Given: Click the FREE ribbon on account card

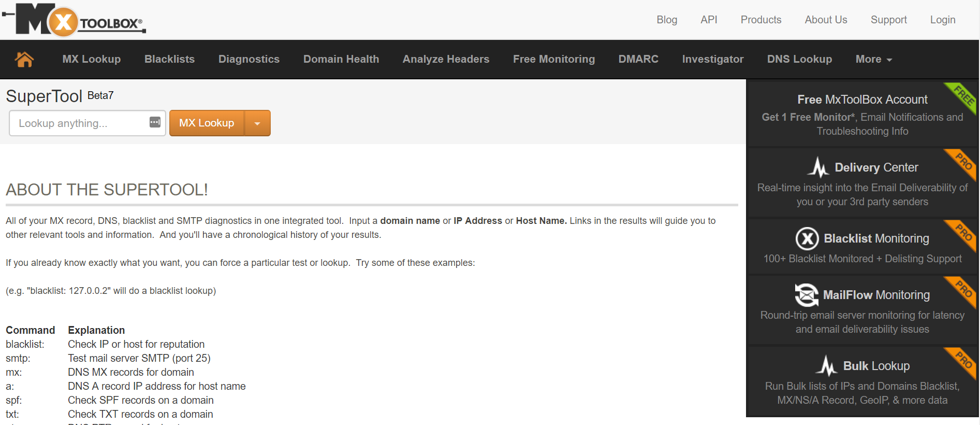Looking at the screenshot, I should coord(962,97).
